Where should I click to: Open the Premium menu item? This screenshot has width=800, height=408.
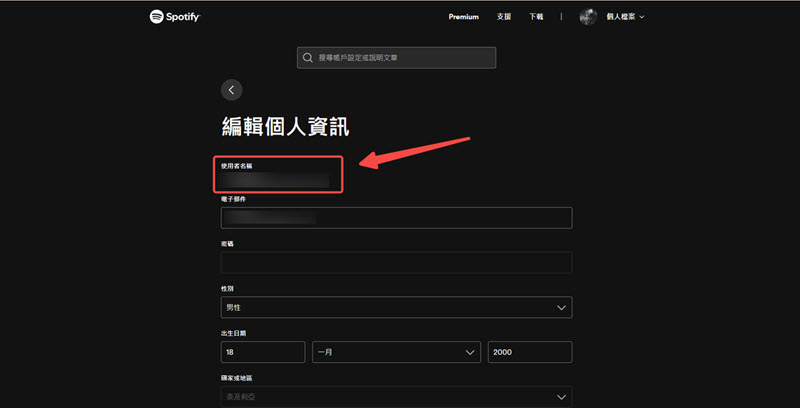(463, 17)
